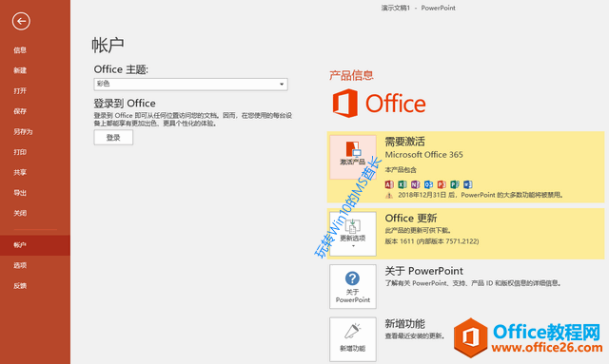Click the 演示文稿1 - PowerPoint window title
Screen dimensions: 609x364
(419, 8)
